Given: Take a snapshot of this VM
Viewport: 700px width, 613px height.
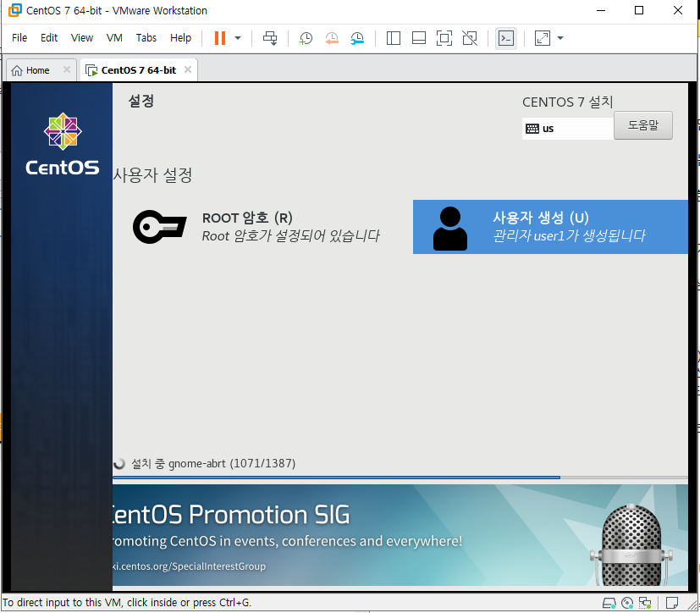Looking at the screenshot, I should click(x=306, y=38).
